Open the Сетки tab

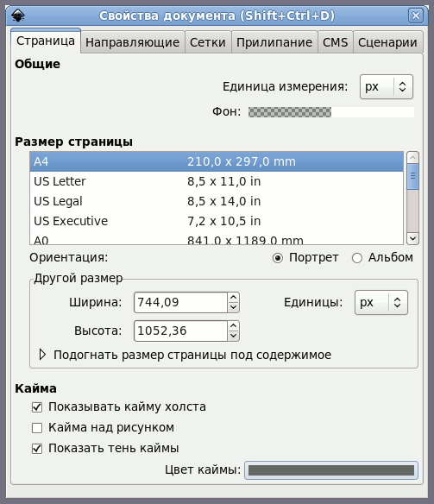[208, 42]
